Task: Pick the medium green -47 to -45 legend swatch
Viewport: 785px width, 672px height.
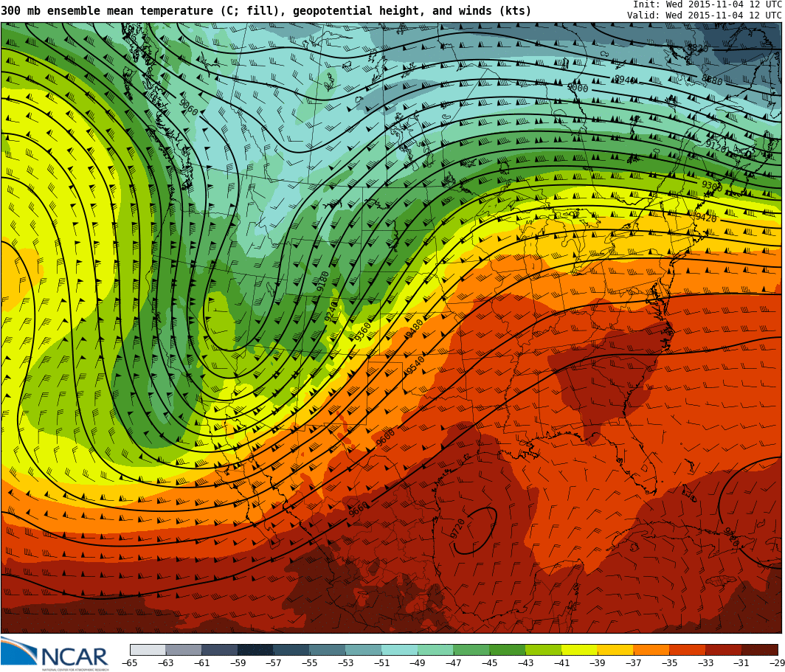Action: (471, 649)
